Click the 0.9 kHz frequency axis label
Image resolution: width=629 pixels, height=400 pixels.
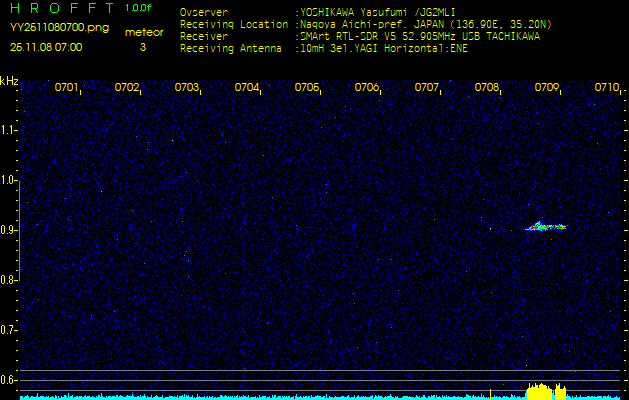(x=8, y=230)
